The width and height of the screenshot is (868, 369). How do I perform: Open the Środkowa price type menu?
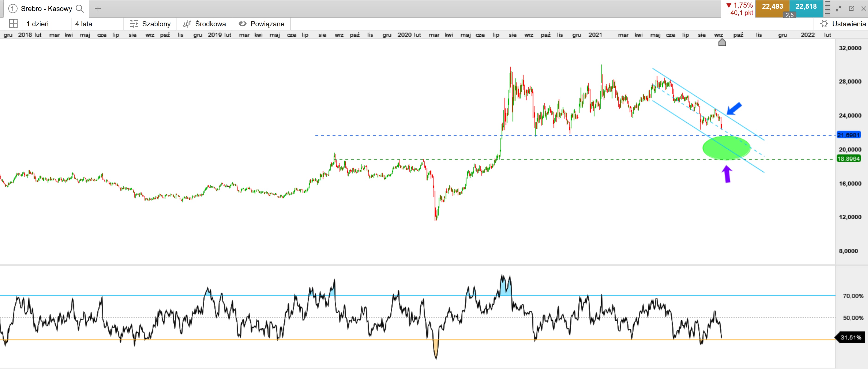click(204, 24)
